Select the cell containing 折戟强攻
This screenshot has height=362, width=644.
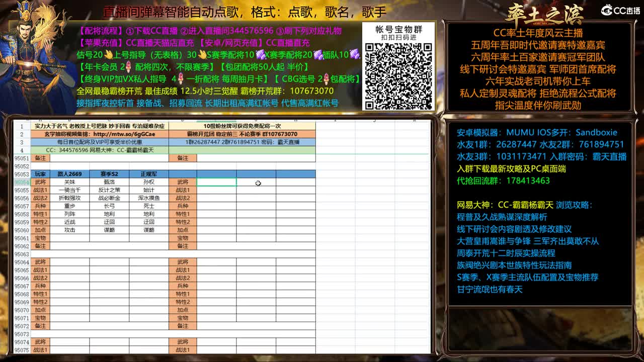(69, 198)
